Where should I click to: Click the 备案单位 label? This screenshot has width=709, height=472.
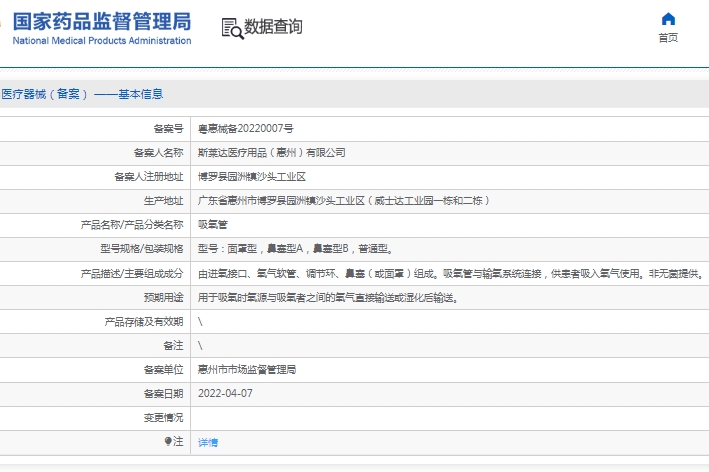point(163,370)
